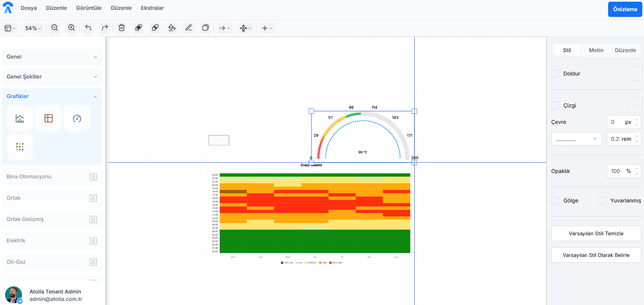This screenshot has width=644, height=305.
Task: Click the delete trash icon
Action: (x=122, y=28)
